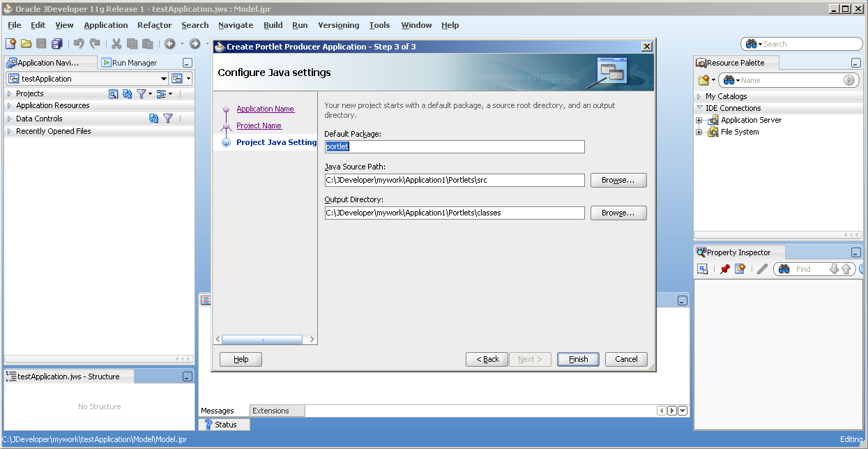Click the Open folder toolbar icon
This screenshot has width=868, height=449.
point(26,43)
